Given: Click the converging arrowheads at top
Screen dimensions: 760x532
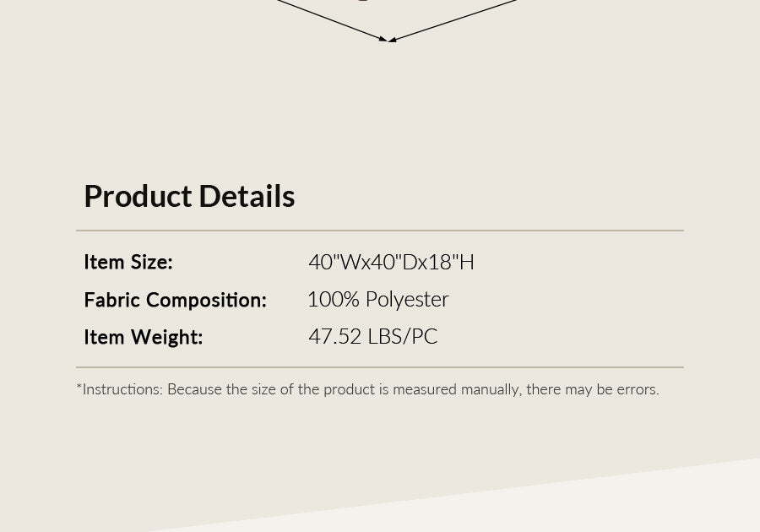Looking at the screenshot, I should point(388,39).
